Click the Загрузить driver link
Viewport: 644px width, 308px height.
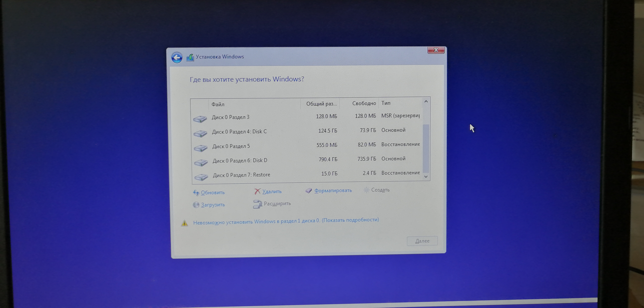pyautogui.click(x=213, y=205)
